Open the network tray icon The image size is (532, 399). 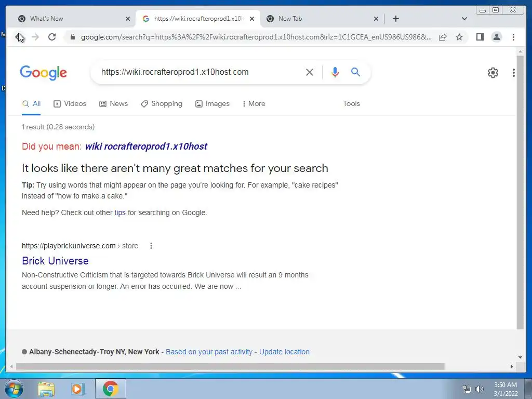[467, 389]
